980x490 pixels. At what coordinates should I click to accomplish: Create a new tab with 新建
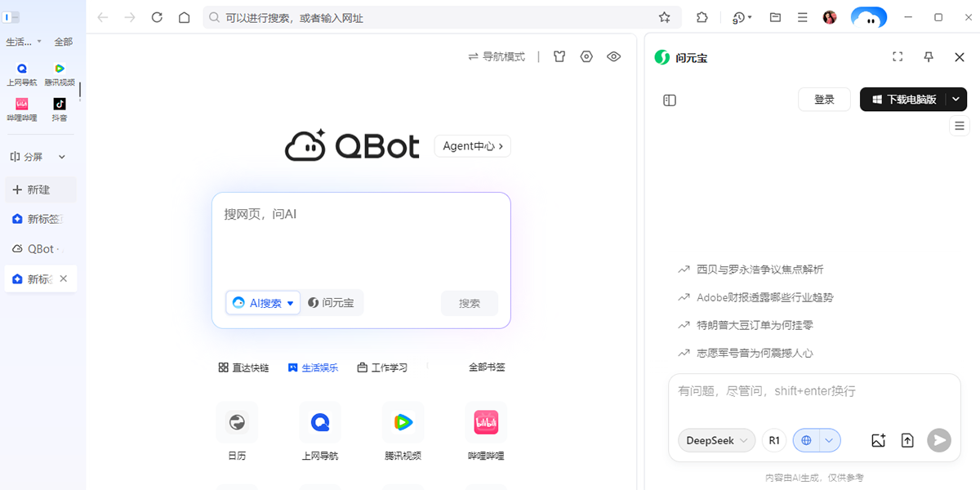click(41, 189)
